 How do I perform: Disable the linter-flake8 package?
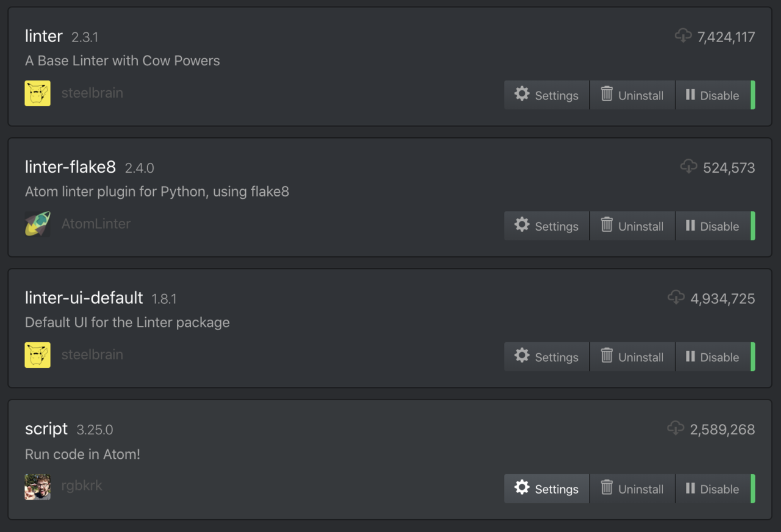pyautogui.click(x=713, y=226)
